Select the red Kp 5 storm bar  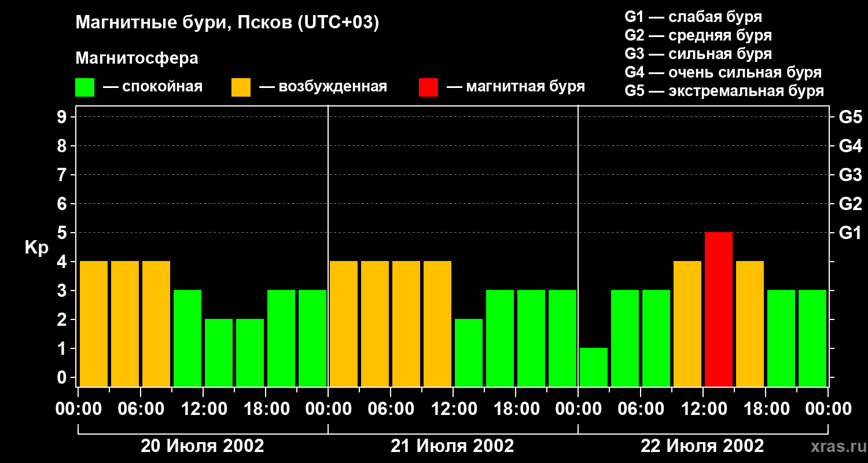coord(719,309)
